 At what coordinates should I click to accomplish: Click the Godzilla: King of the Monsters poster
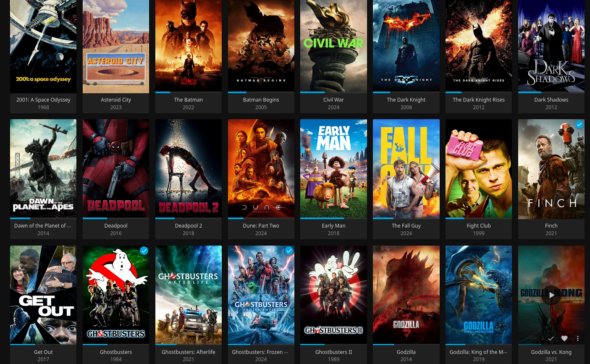point(478,294)
